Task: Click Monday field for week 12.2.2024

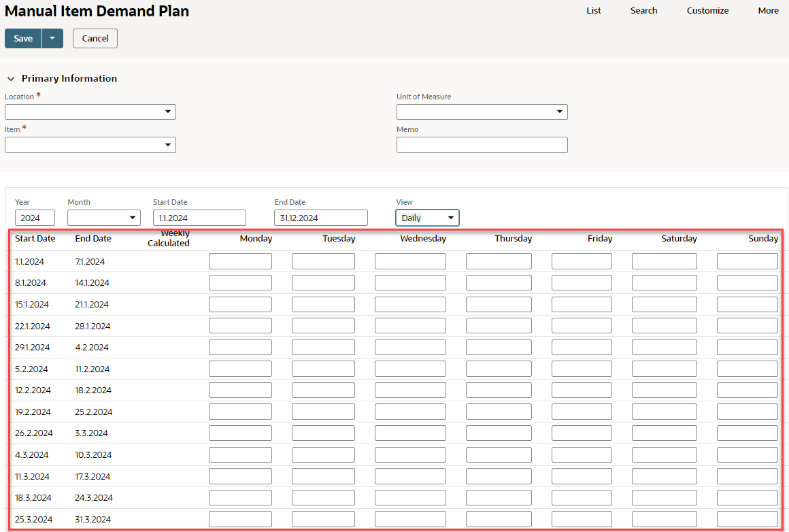Action: click(x=241, y=390)
